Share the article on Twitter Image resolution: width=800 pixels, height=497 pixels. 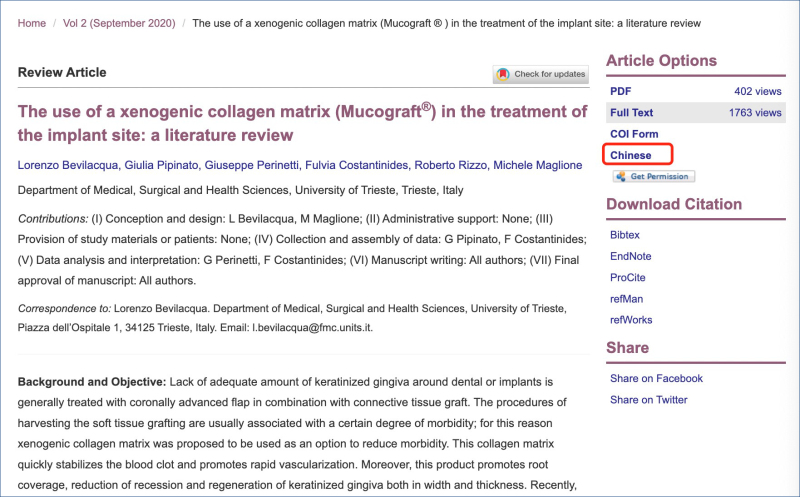pos(648,400)
